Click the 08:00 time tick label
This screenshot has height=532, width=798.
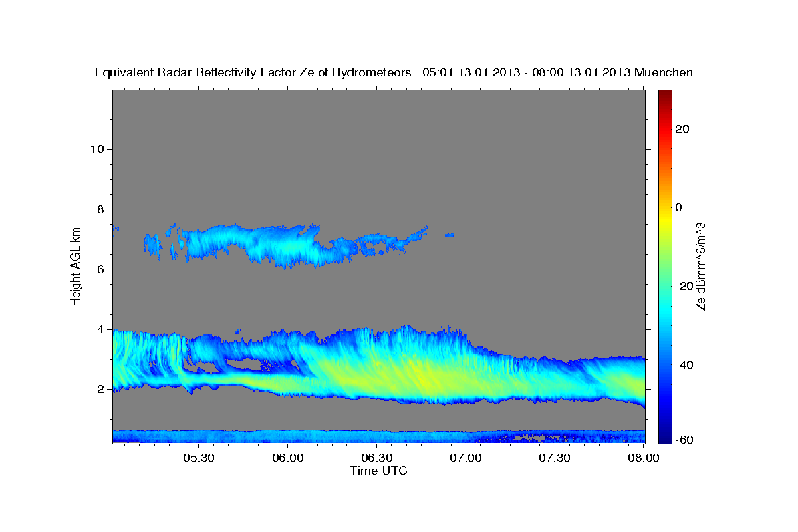point(643,458)
